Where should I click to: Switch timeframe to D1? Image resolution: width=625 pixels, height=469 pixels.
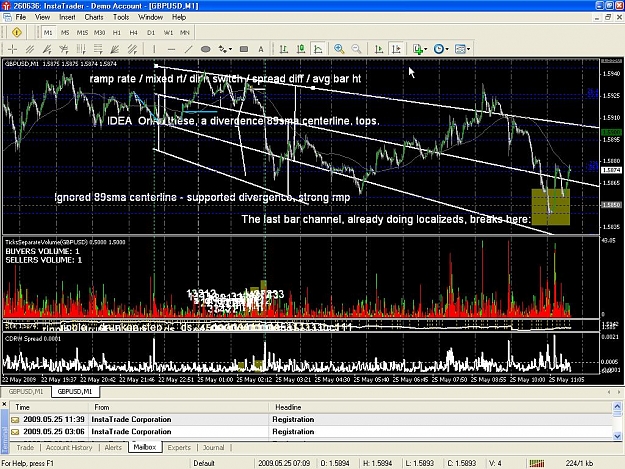click(151, 33)
